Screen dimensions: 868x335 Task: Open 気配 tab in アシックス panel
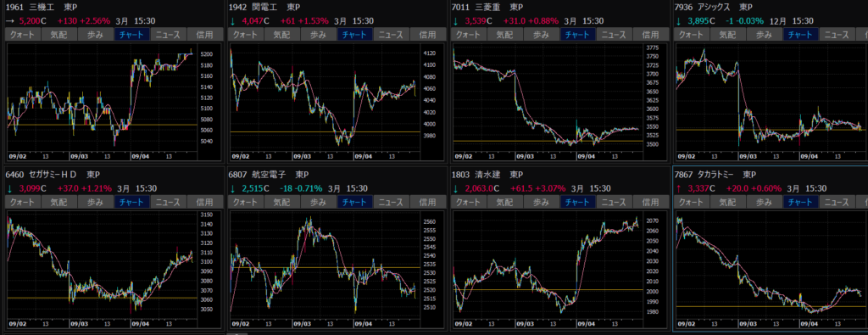click(x=728, y=34)
